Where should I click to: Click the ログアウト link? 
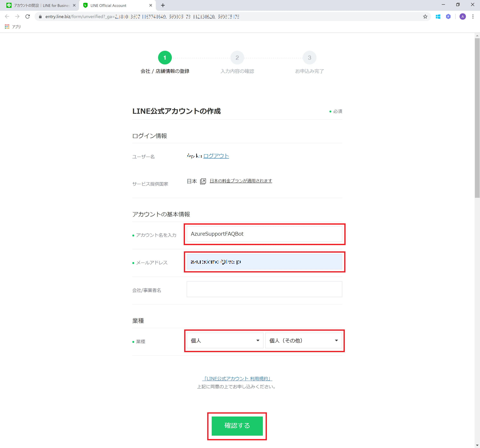[216, 156]
